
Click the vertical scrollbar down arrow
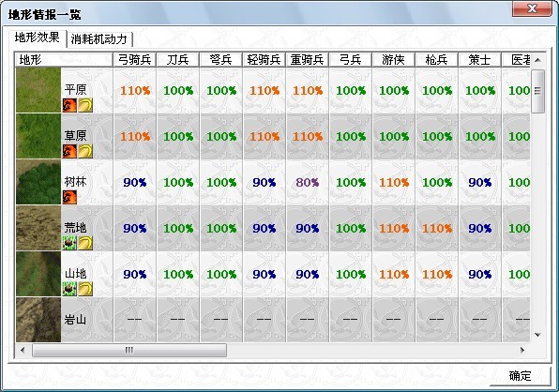[538, 335]
